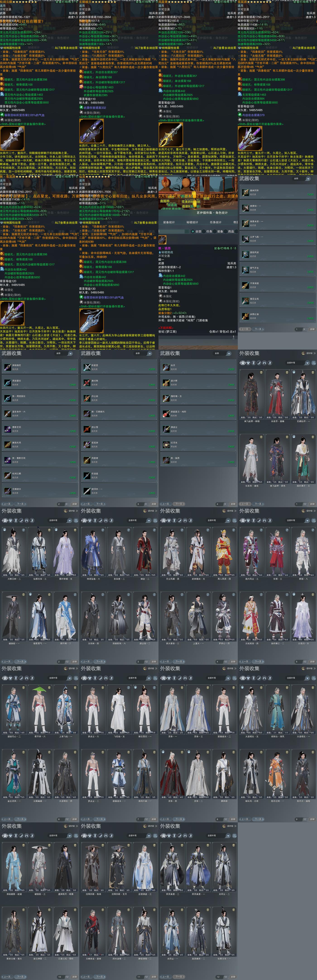Screen dimensions: 317x980
Task: Click 下一页 below the 赤霄红莲 weapon list
Action: coord(258,329)
